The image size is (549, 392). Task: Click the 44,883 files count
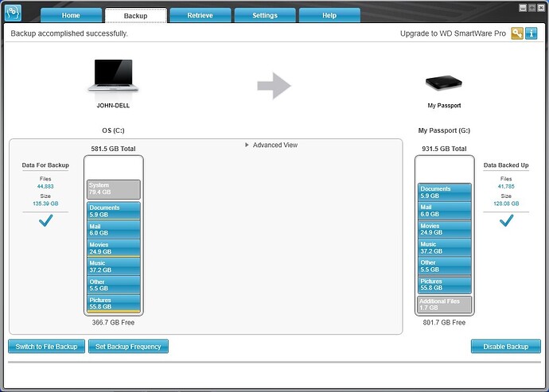click(45, 187)
